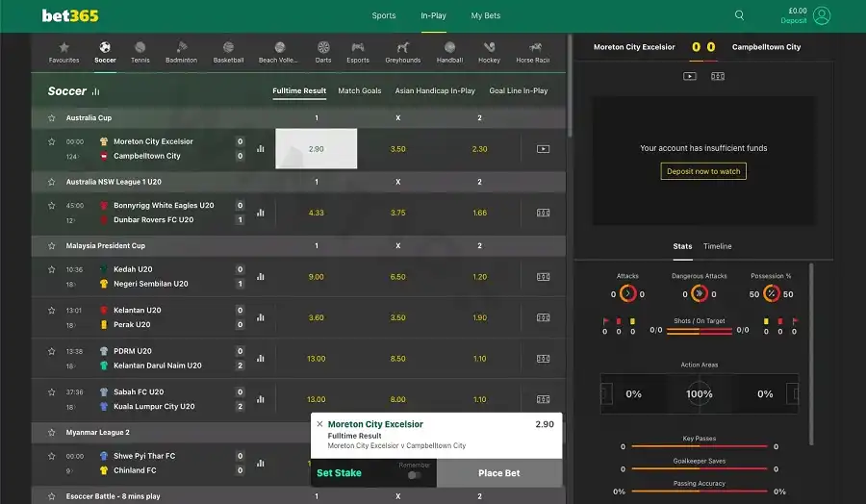Select the Tennis sport icon
Screen dimensions: 866x504
pyautogui.click(x=140, y=52)
